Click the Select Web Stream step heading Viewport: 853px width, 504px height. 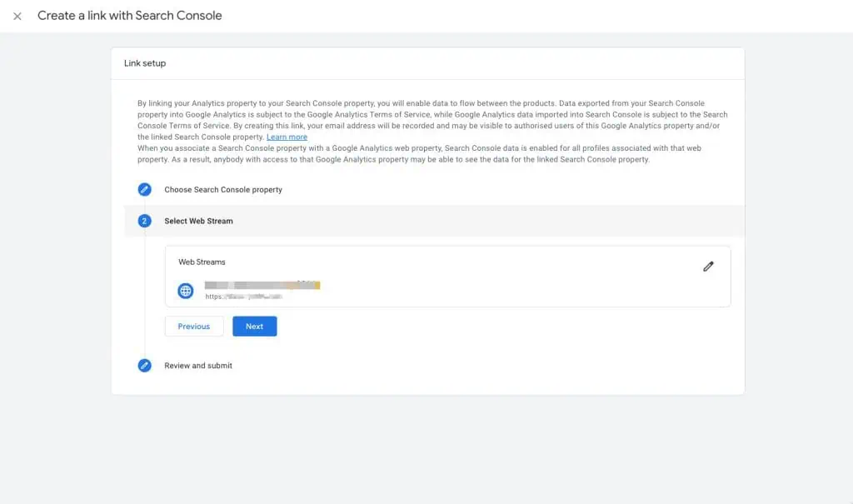point(197,221)
